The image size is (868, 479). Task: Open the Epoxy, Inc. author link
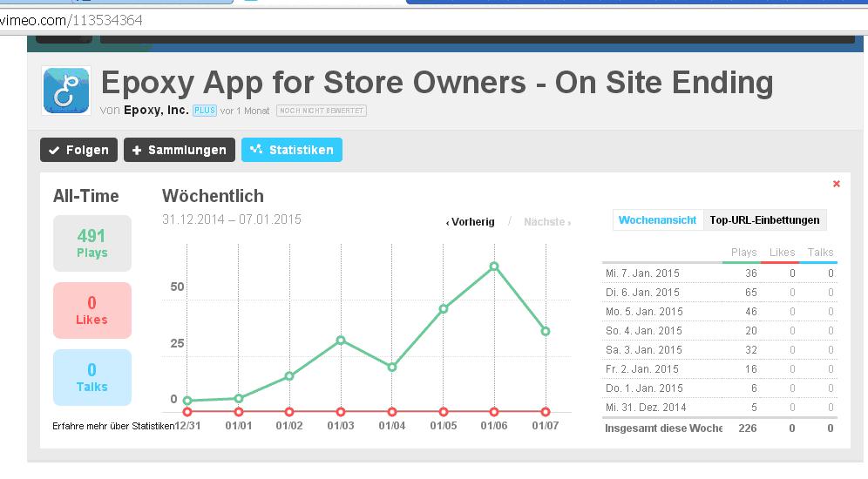tap(156, 110)
